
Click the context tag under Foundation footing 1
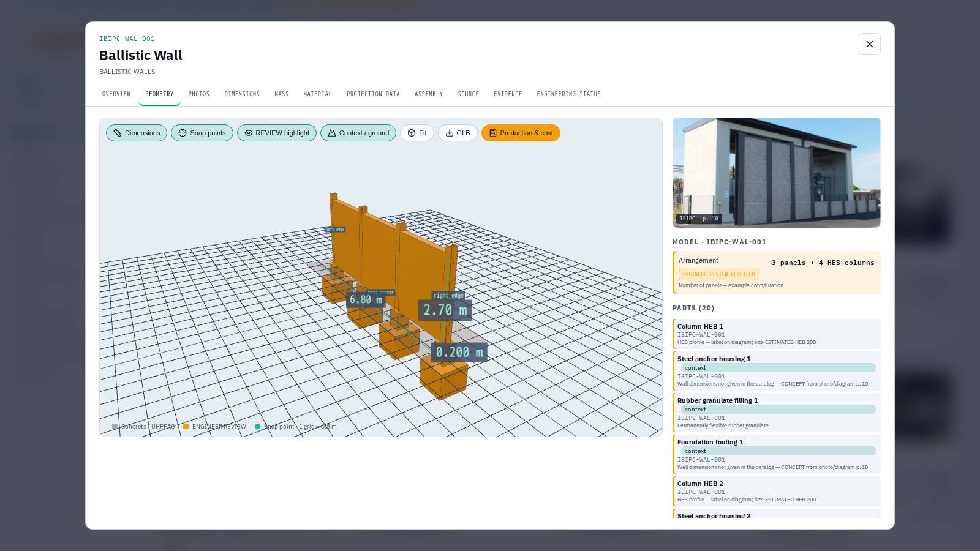click(x=778, y=451)
